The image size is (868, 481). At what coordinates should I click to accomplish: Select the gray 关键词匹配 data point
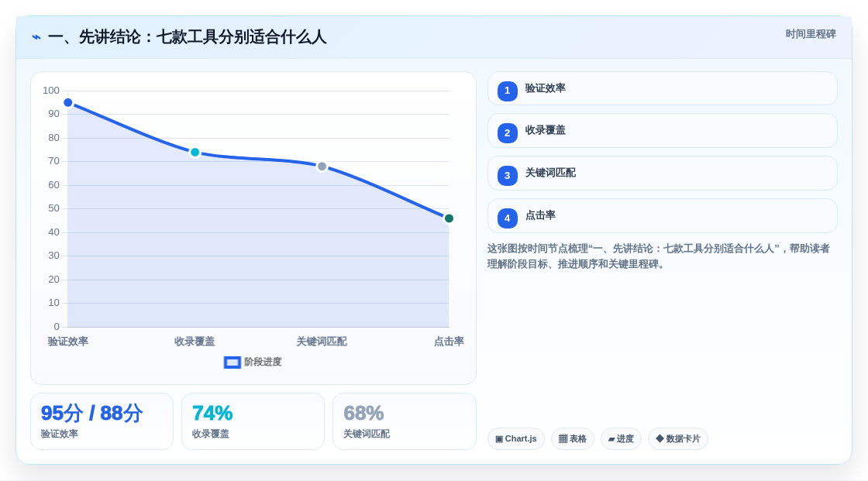coord(322,167)
